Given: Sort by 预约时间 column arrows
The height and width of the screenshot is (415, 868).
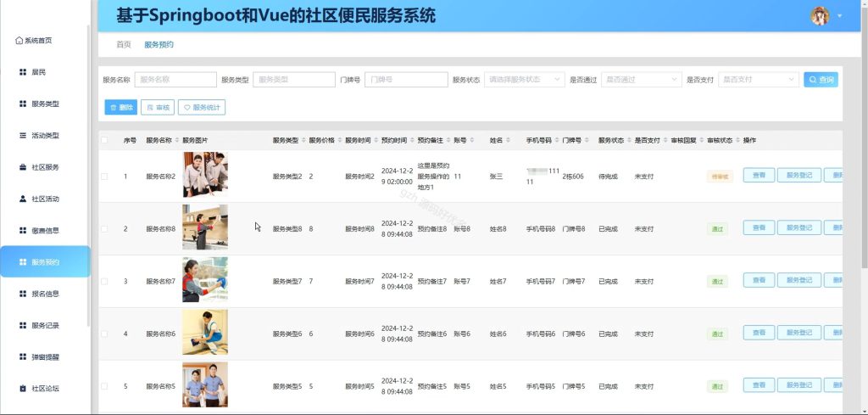Looking at the screenshot, I should click(x=412, y=140).
